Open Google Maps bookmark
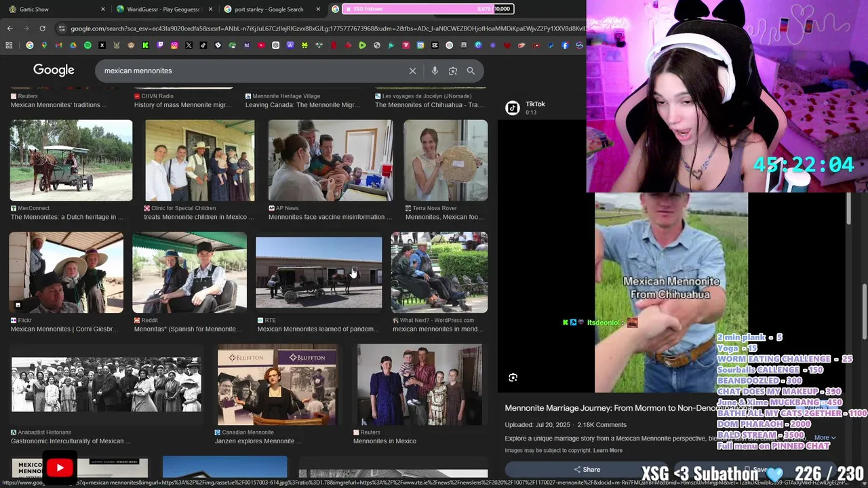 [44, 45]
